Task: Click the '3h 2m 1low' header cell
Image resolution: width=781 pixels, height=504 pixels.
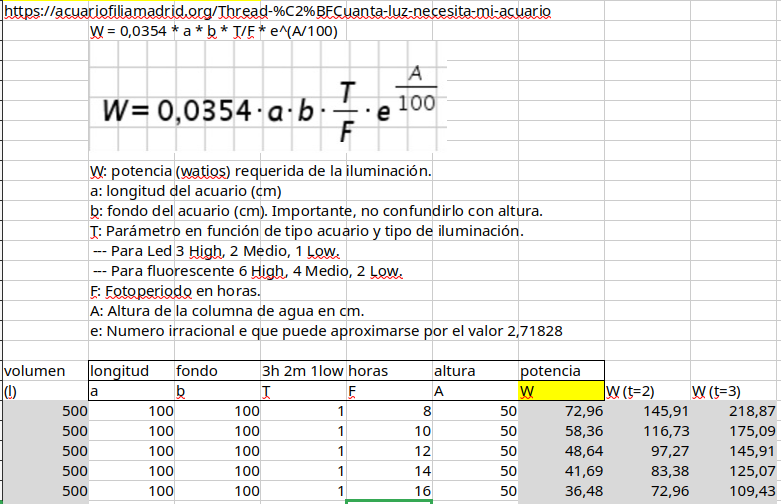Action: (303, 371)
